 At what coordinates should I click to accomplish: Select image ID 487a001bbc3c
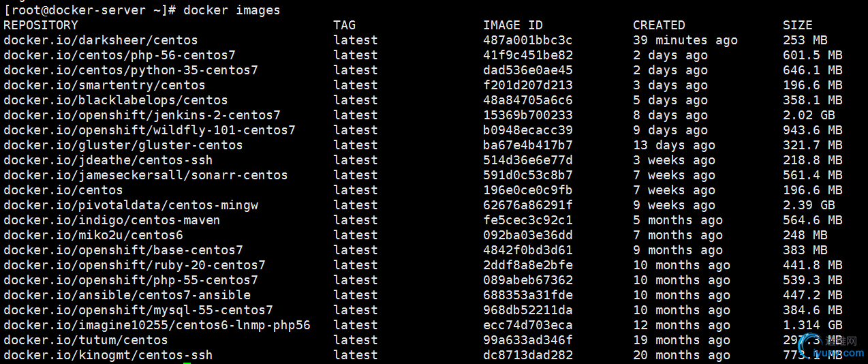528,40
